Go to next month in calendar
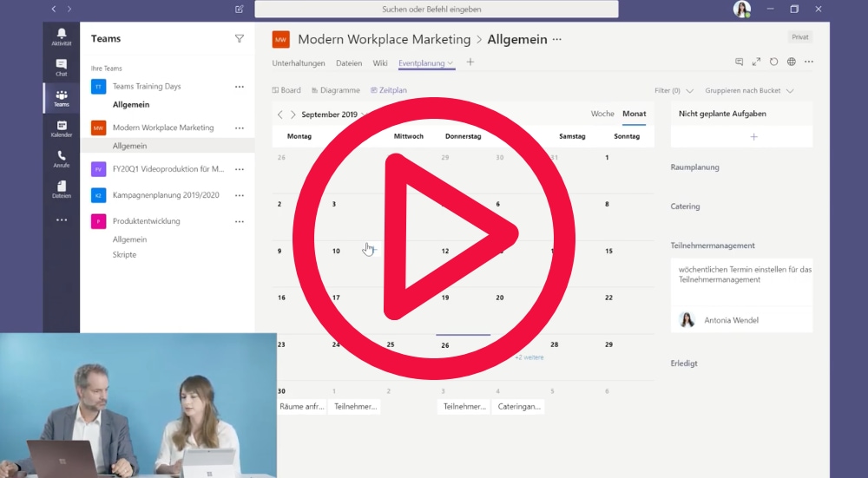The width and height of the screenshot is (868, 478). click(x=293, y=115)
